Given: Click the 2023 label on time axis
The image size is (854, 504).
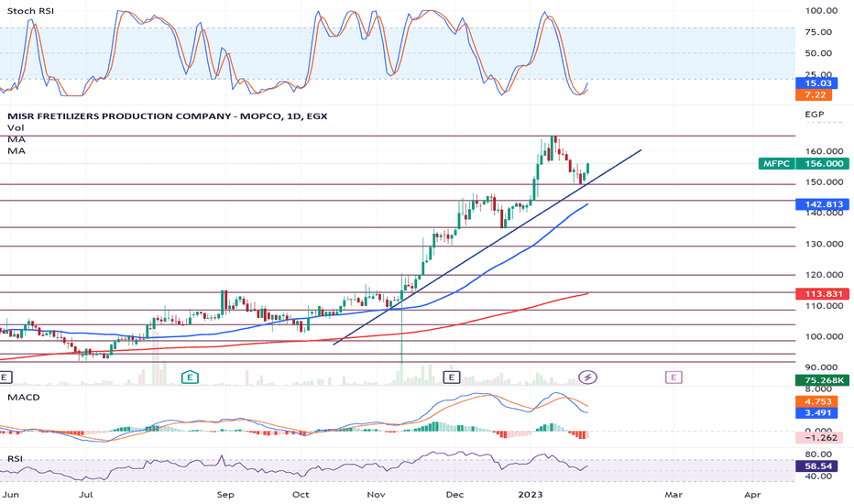Looking at the screenshot, I should pos(530,495).
